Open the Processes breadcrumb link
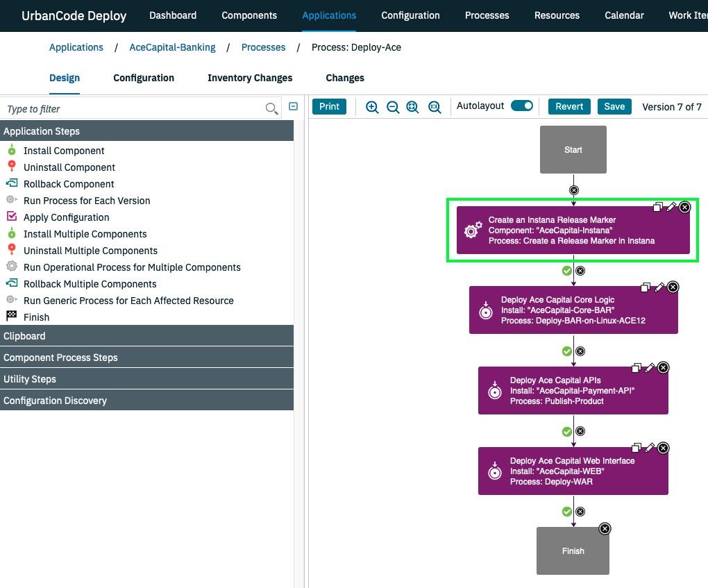708x588 pixels. (263, 47)
